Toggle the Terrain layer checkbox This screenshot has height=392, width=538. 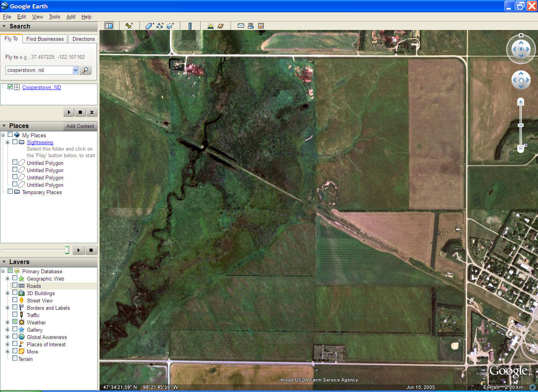[x=15, y=359]
